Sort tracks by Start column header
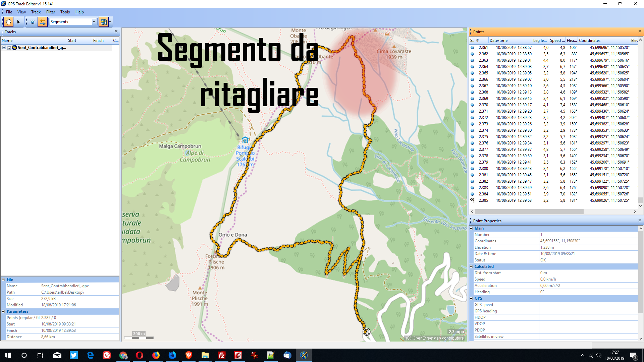Screen dimensions: 644x362 pyautogui.click(x=79, y=41)
